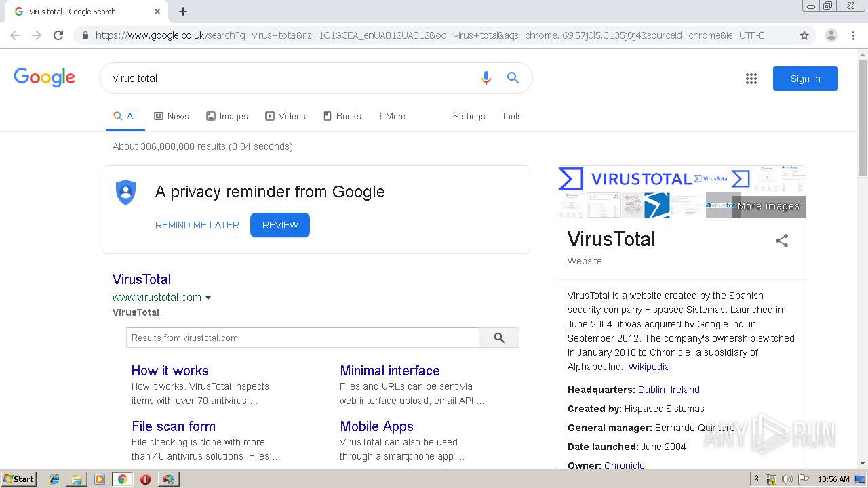Click the www.virustotal.com green URL
868x488 pixels.
(157, 298)
